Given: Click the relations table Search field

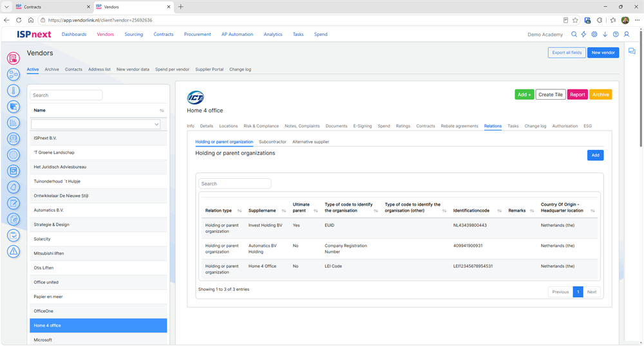Looking at the screenshot, I should (x=235, y=184).
